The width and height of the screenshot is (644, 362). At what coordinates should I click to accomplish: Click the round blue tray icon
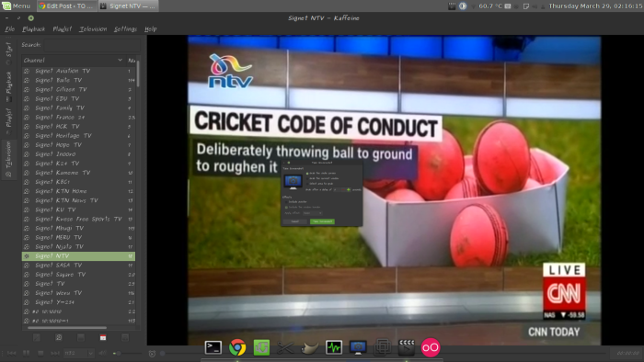click(463, 6)
